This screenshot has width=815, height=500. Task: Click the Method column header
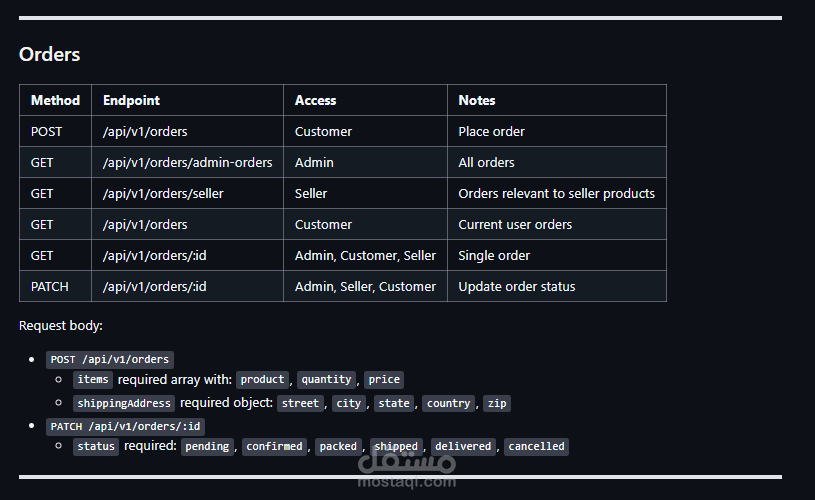pos(55,100)
